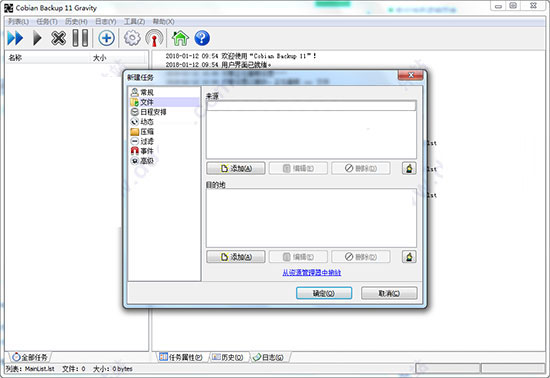Open Help with the blue question icon
Screen dimensions: 550x378
coord(202,38)
